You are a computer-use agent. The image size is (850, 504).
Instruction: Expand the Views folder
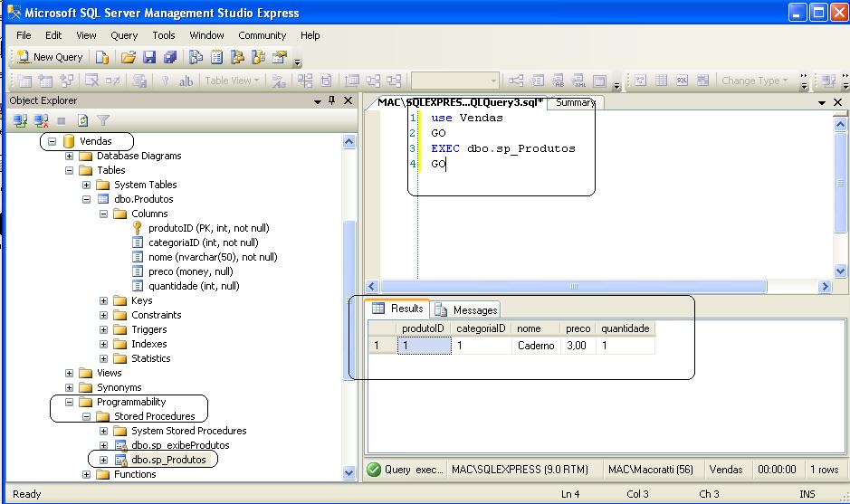(70, 374)
